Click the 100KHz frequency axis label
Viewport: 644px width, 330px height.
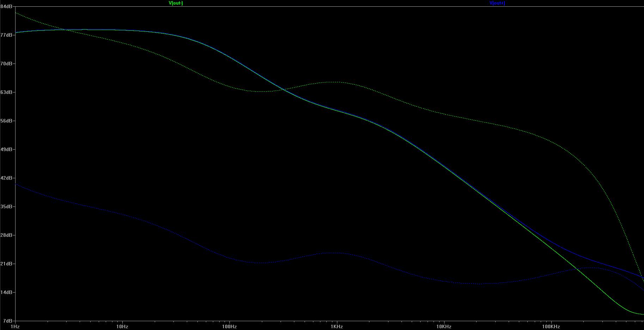pos(551,327)
